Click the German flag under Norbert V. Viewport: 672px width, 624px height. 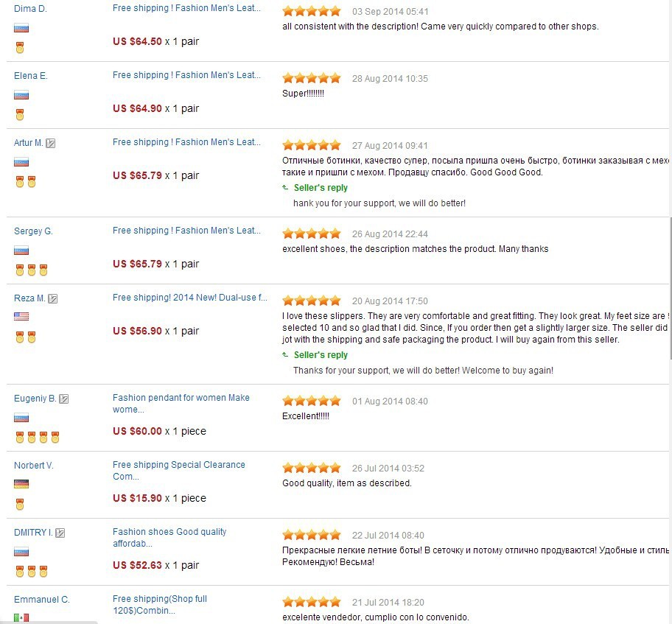point(21,484)
